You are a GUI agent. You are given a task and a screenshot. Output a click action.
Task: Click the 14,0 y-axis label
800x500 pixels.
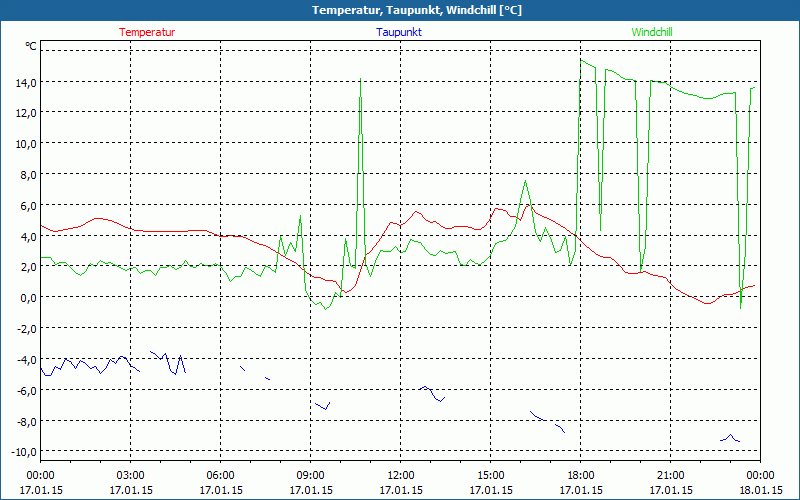pos(26,83)
